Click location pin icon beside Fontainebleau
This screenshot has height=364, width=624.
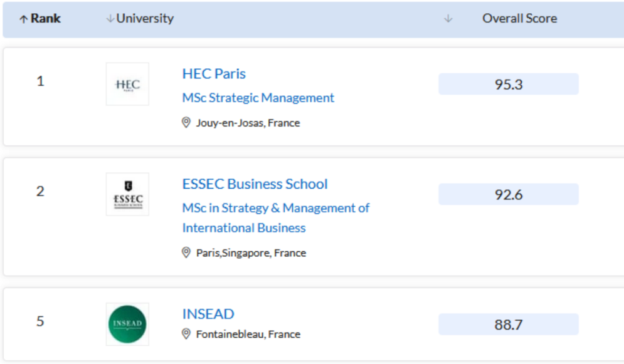pyautogui.click(x=186, y=334)
